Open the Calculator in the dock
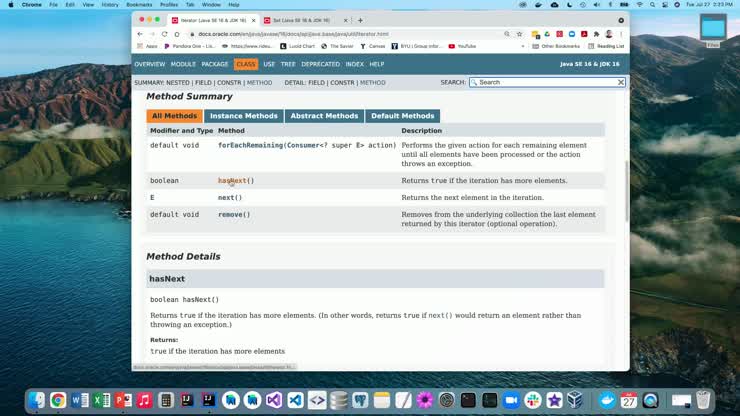Image resolution: width=740 pixels, height=416 pixels. (166, 400)
